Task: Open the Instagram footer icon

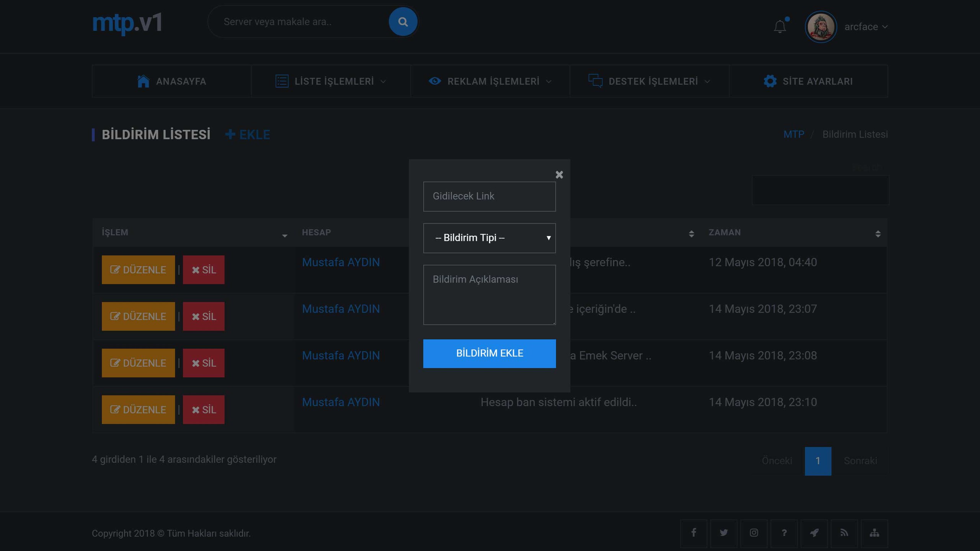Action: coord(754,533)
